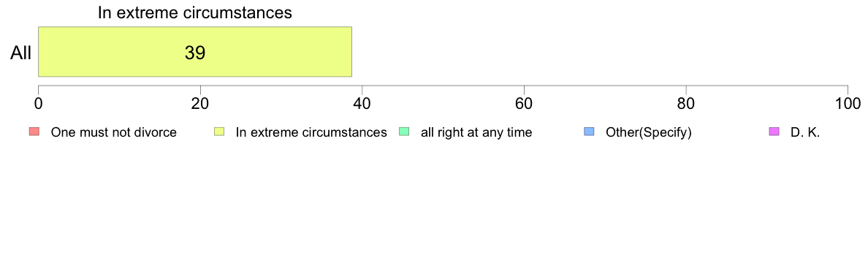The height and width of the screenshot is (269, 868).
Task: Click the 'All' row label
Action: click(x=21, y=53)
